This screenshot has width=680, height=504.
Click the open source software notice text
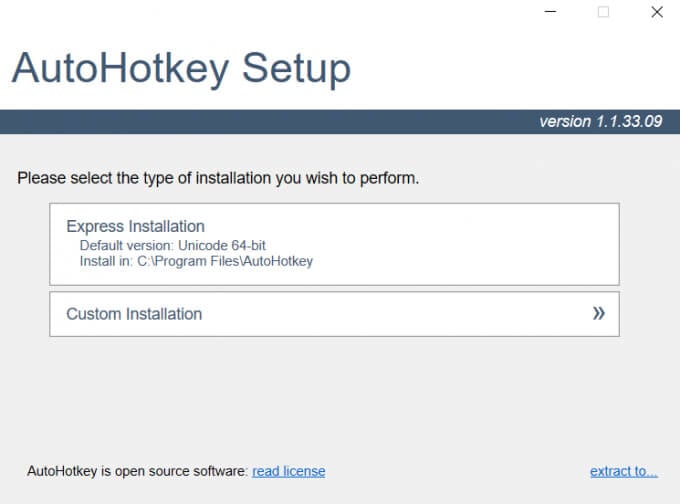[x=137, y=471]
